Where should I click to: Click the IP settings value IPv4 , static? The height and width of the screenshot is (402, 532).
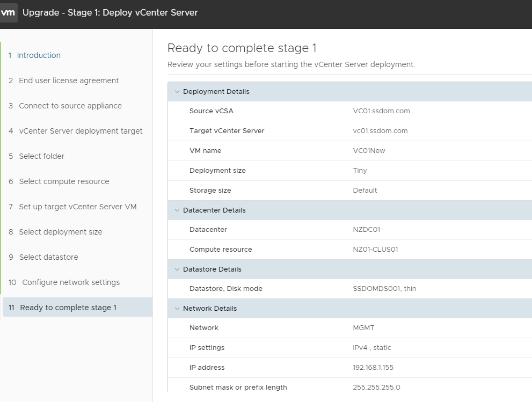point(372,348)
